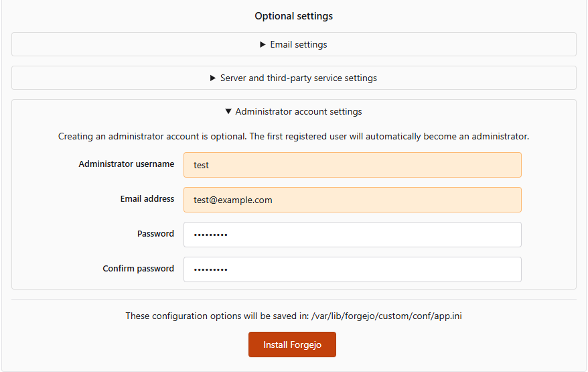Image resolution: width=588 pixels, height=372 pixels.
Task: Click the down-arrow icon of Administrator settings
Action: [x=228, y=112]
